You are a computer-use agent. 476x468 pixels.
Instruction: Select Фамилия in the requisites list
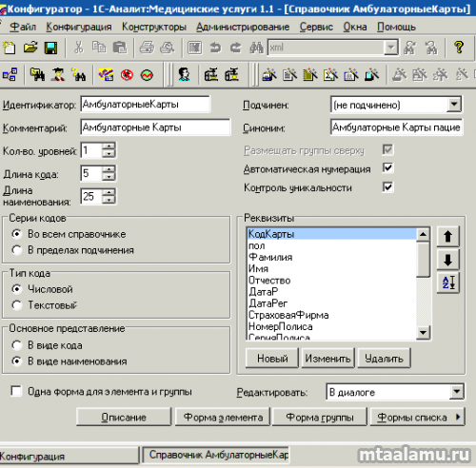click(x=331, y=257)
